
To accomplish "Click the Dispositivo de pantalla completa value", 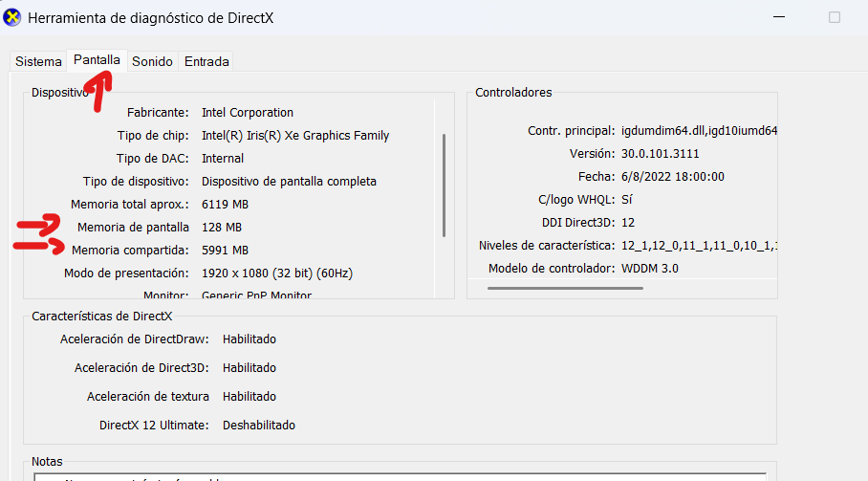I will point(289,182).
